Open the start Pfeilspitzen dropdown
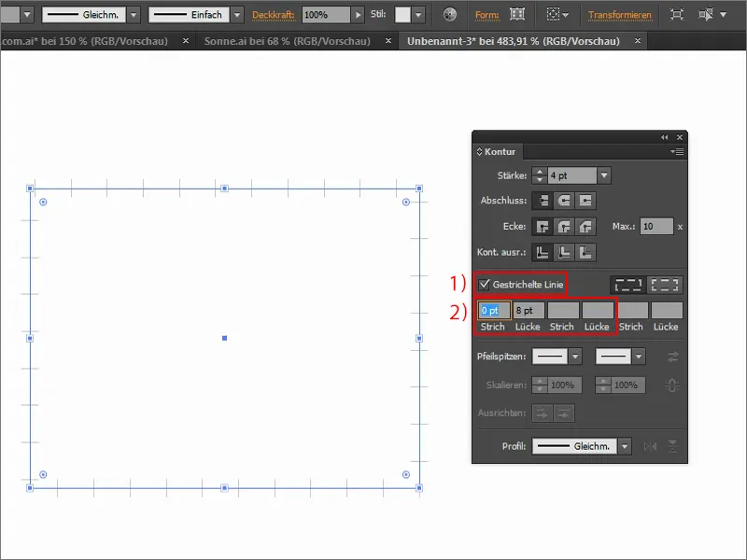This screenshot has height=560, width=747. click(575, 357)
